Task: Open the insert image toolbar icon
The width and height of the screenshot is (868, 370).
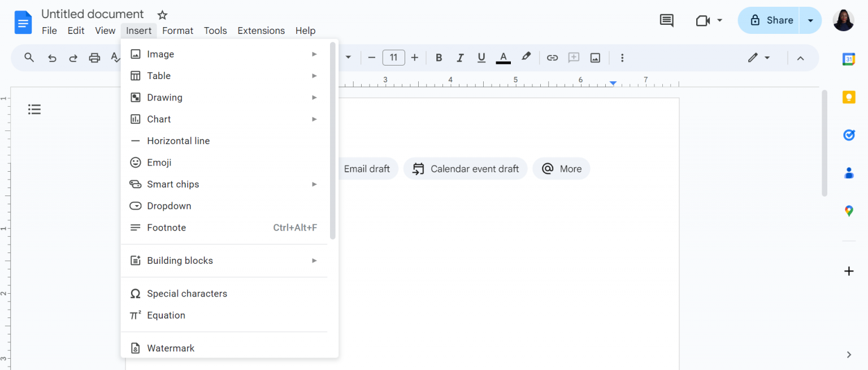Action: pos(595,57)
